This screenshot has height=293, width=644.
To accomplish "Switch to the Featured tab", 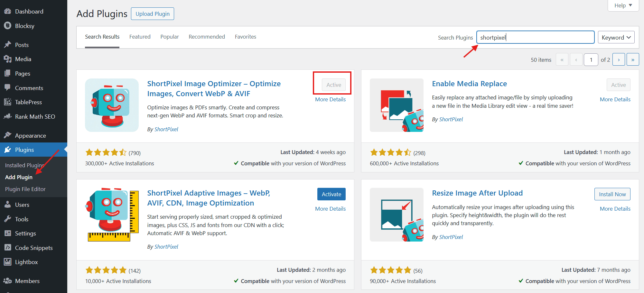I will coord(140,37).
